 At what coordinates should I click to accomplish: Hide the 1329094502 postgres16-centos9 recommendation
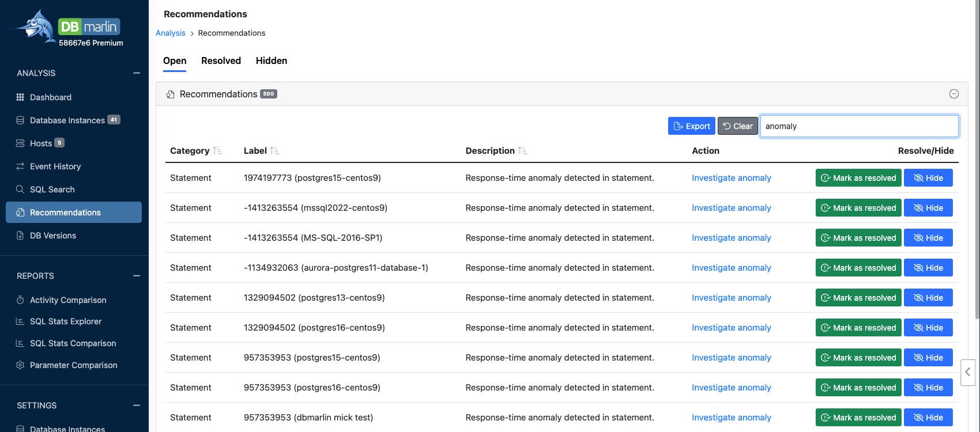tap(928, 328)
